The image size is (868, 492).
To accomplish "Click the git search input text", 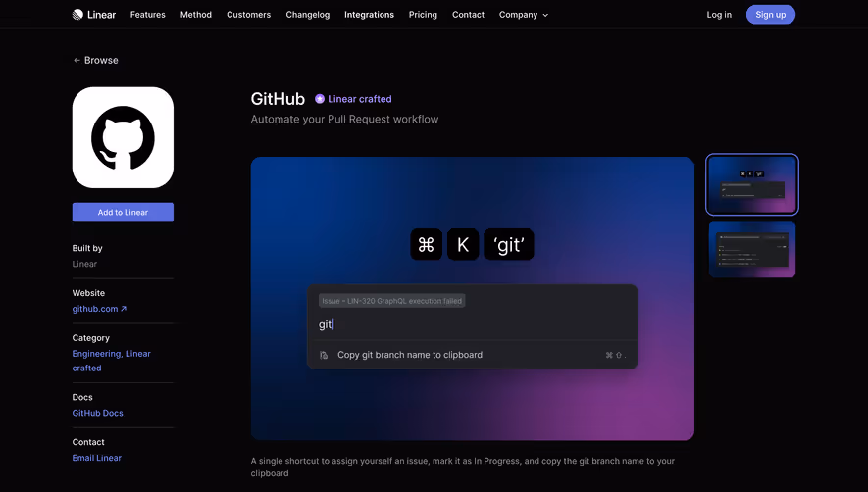I will 326,324.
